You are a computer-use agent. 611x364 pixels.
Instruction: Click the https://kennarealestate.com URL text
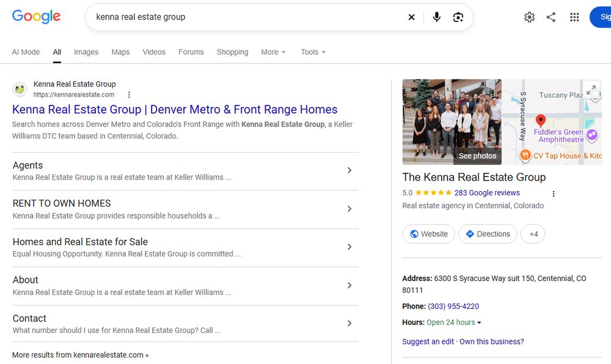pos(74,95)
